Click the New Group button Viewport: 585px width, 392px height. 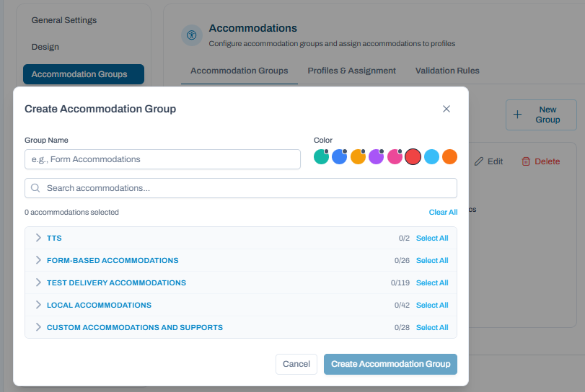[x=541, y=115]
